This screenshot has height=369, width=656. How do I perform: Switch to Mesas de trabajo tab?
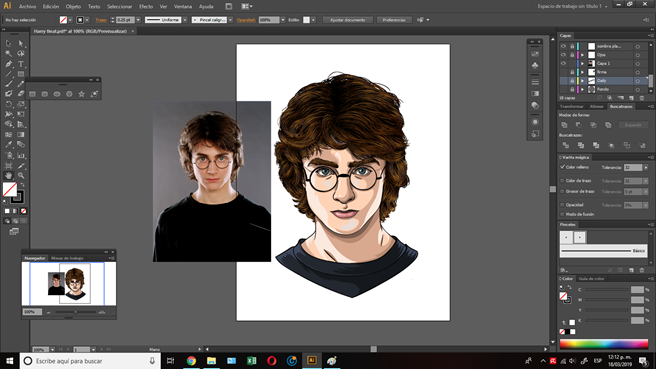(67, 258)
